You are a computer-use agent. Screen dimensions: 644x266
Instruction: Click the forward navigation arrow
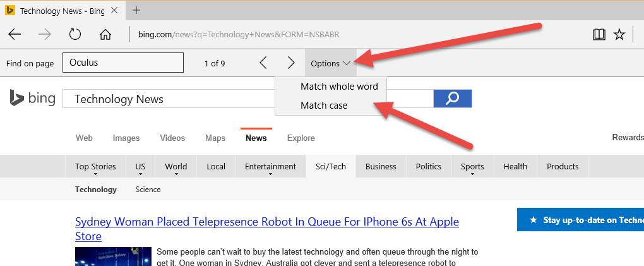44,35
